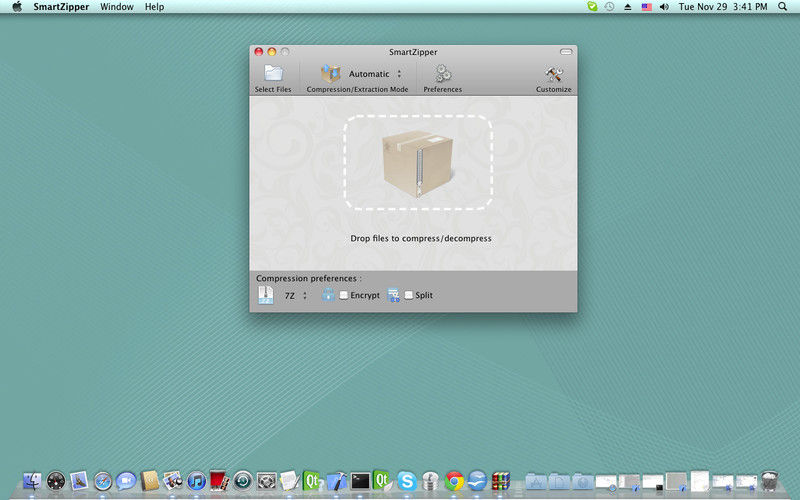
Task: Open the Window menu
Action: pyautogui.click(x=117, y=7)
